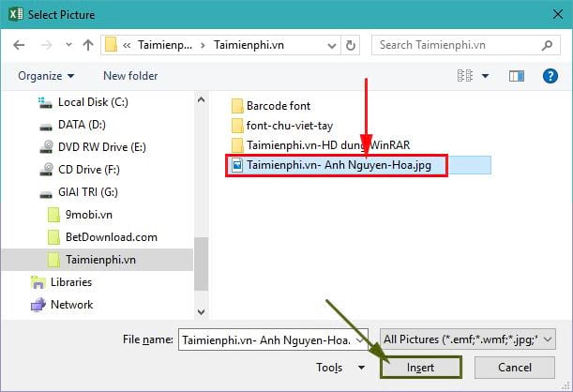
Task: Expand the address bar history dropdown
Action: click(332, 46)
